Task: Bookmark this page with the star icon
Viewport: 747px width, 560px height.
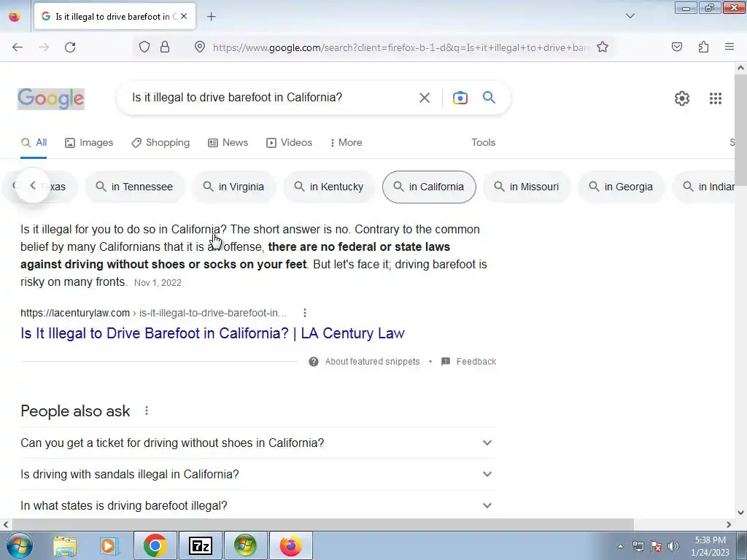Action: 602,47
